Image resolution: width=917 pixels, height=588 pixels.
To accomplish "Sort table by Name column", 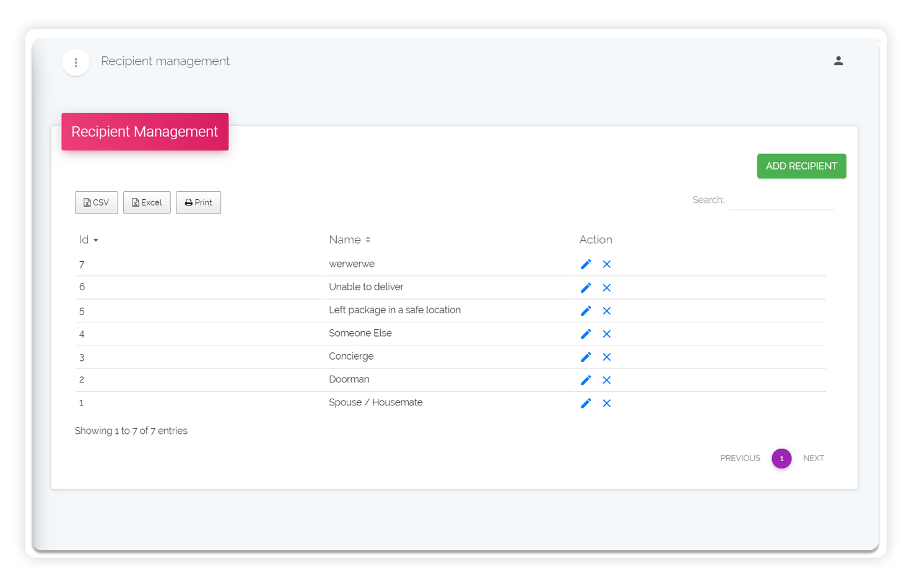I will pos(349,240).
